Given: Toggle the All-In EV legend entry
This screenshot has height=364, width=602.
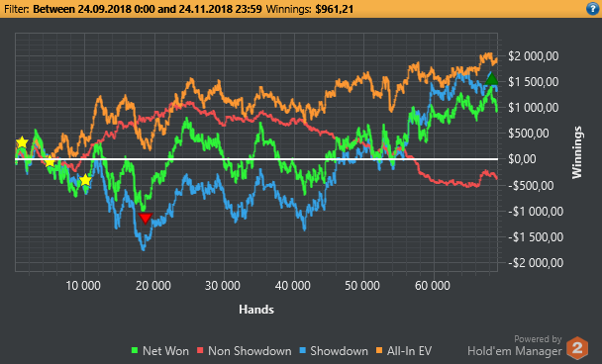Looking at the screenshot, I should [x=404, y=350].
